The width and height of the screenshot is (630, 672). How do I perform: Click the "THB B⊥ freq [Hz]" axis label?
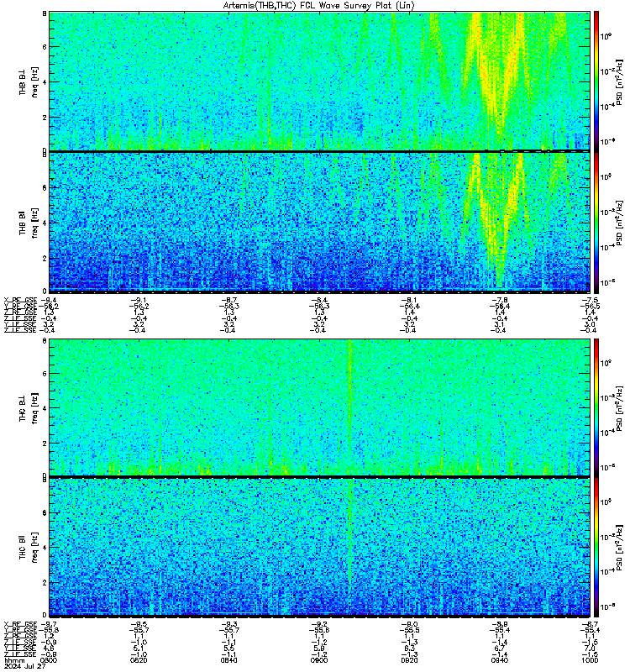[29, 81]
